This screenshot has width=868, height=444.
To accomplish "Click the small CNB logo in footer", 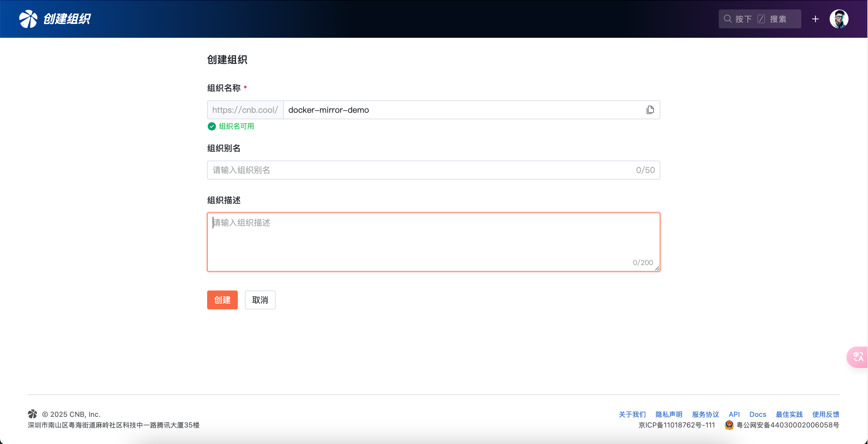I will 33,414.
